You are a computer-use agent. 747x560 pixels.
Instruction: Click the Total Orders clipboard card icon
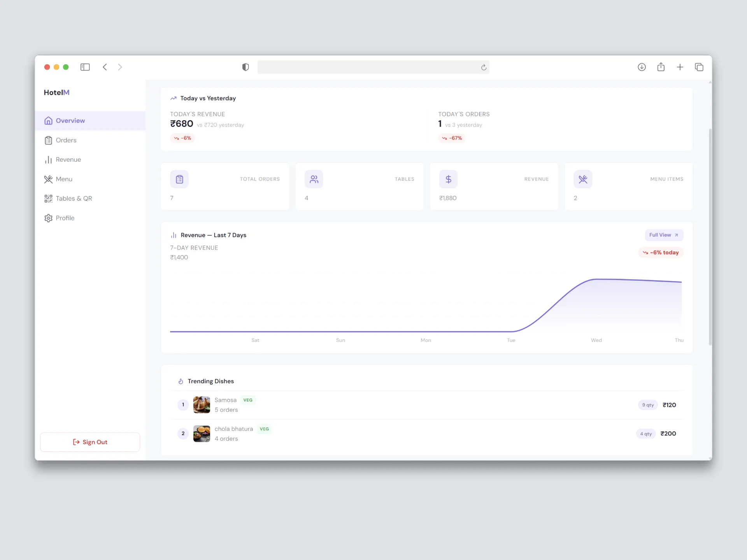click(x=179, y=179)
